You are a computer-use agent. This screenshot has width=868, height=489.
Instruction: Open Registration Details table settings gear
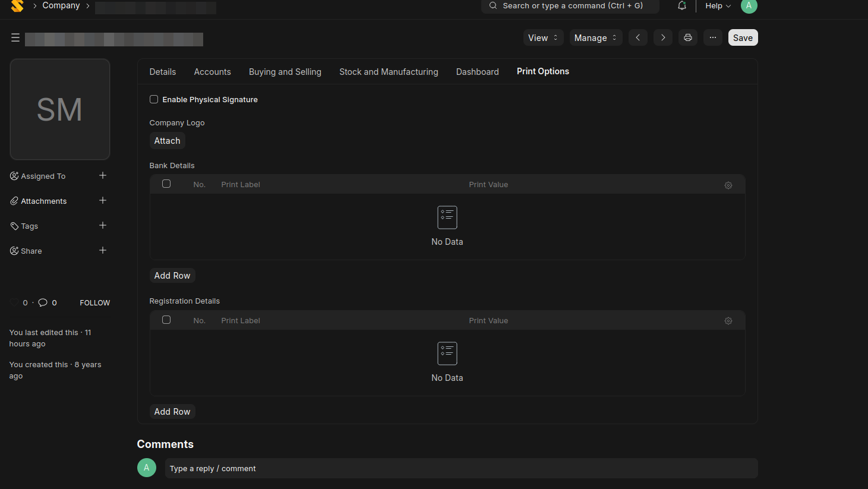pyautogui.click(x=728, y=321)
